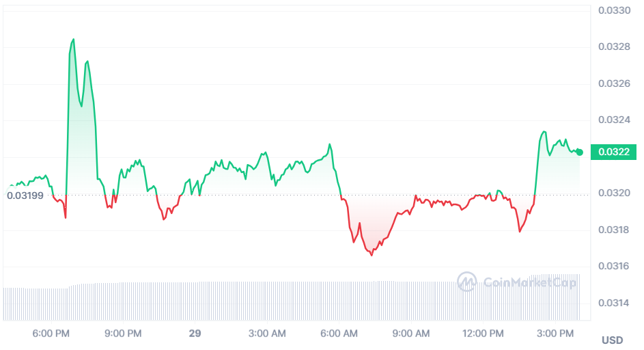Select the 6:00 PM time axis label
Image resolution: width=644 pixels, height=350 pixels.
click(51, 334)
